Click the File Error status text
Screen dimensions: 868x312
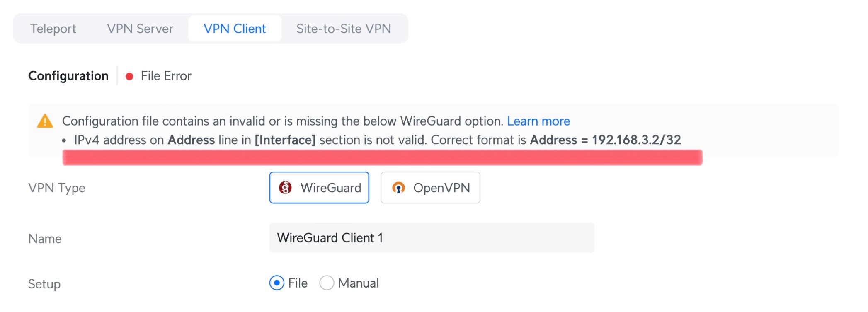(166, 76)
